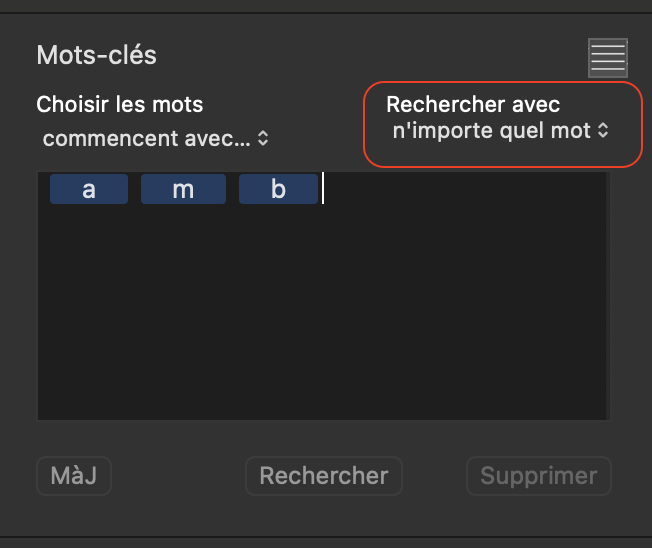Screen dimensions: 652x548
Task: Click the "Mots-clés" panel title
Action: [x=96, y=55]
